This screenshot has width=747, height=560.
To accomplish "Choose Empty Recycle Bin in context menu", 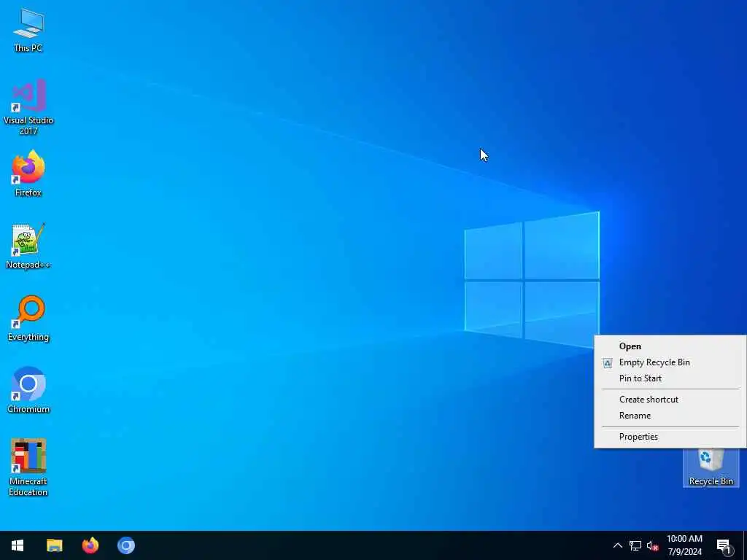I will pyautogui.click(x=670, y=362).
